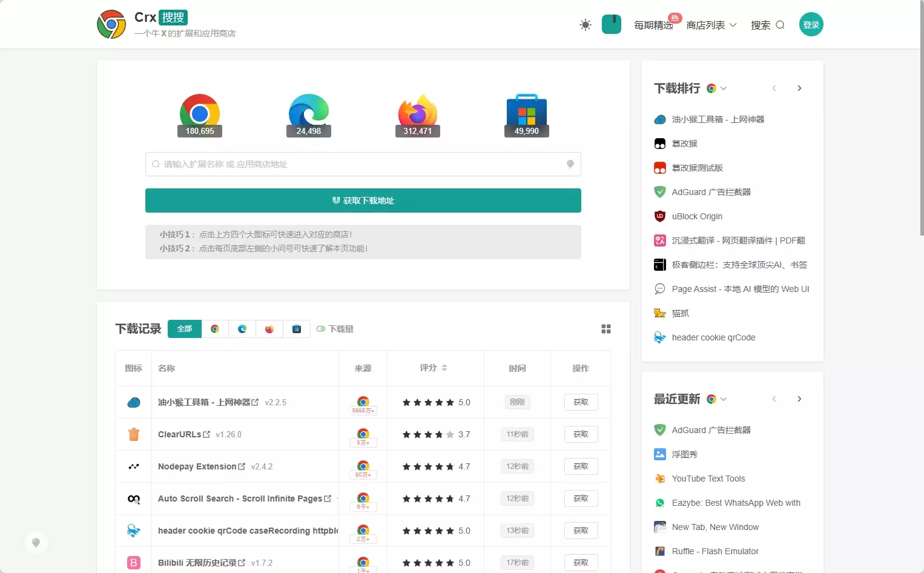Open Ruffle - Flash Emulator entry

[x=715, y=551]
